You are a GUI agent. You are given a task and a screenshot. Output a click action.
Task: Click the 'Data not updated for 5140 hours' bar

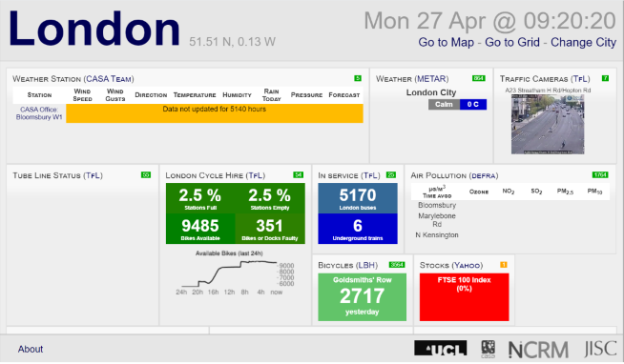(215, 113)
